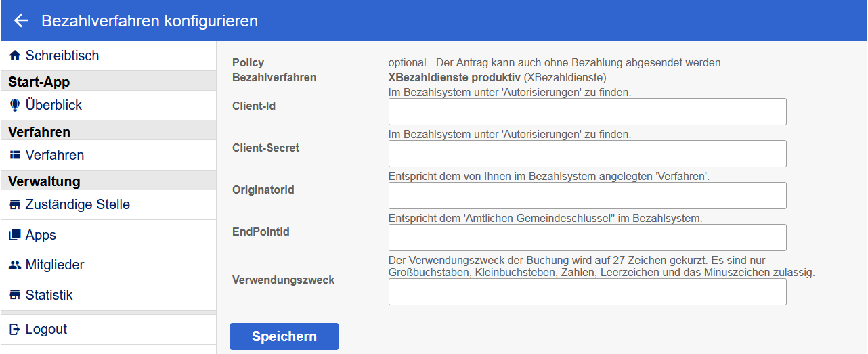Screen dimensions: 868x354
Task: Click the Verfahren list icon
Action: 15,156
